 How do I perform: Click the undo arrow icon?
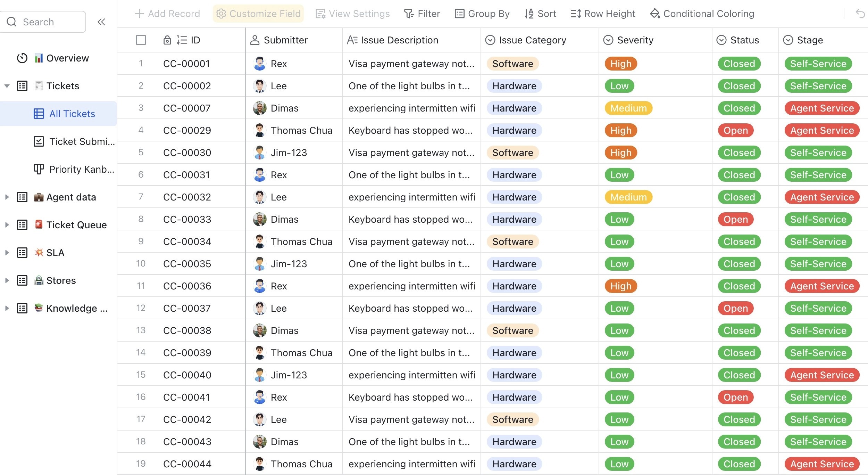860,14
